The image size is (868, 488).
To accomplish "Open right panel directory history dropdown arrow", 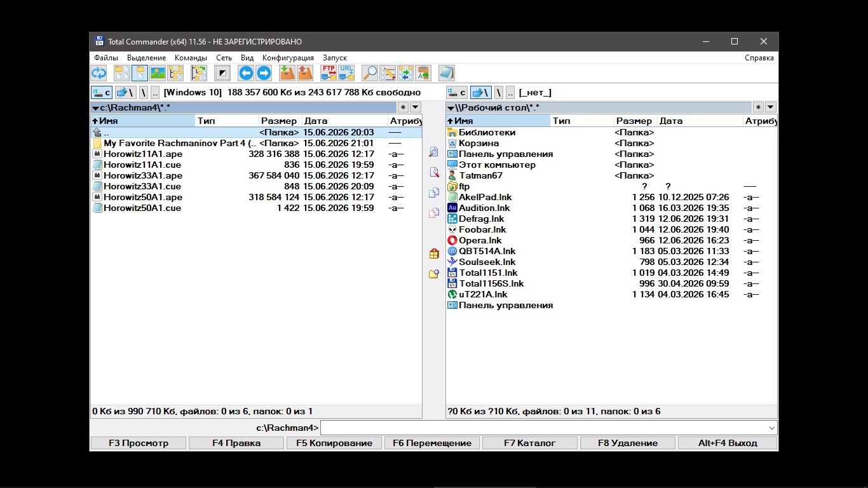I will (771, 107).
